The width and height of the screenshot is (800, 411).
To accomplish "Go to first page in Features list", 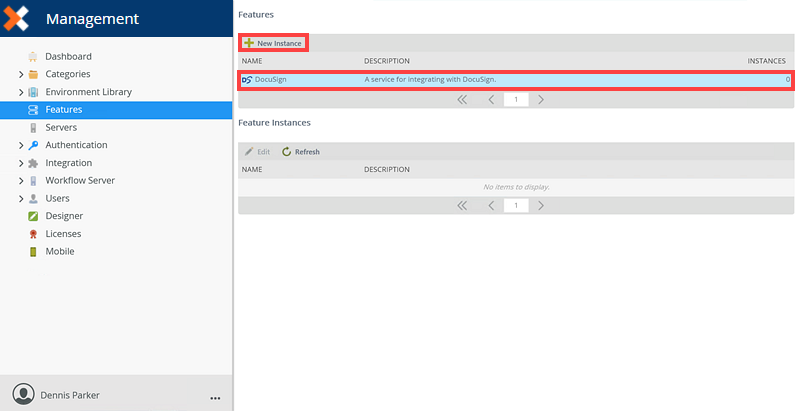I will (462, 99).
